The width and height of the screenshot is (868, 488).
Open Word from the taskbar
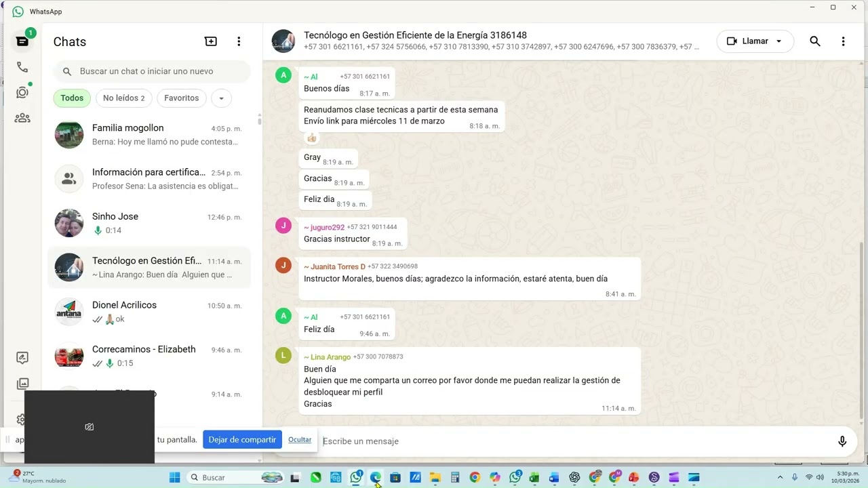pos(554,477)
